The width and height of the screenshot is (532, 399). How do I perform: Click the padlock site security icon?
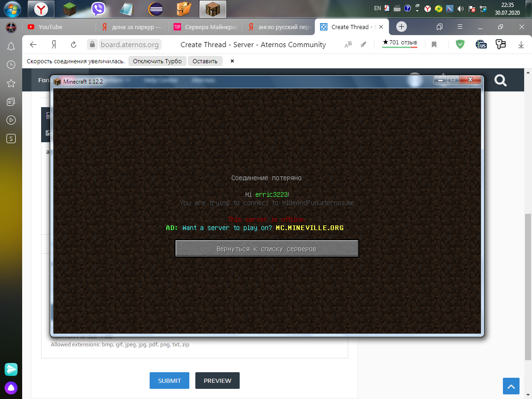92,44
